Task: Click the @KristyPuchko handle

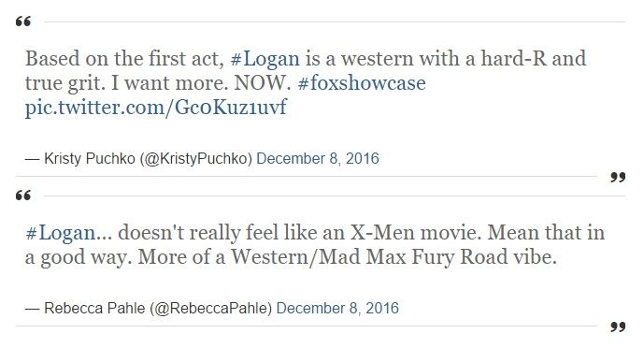Action: coord(196,159)
